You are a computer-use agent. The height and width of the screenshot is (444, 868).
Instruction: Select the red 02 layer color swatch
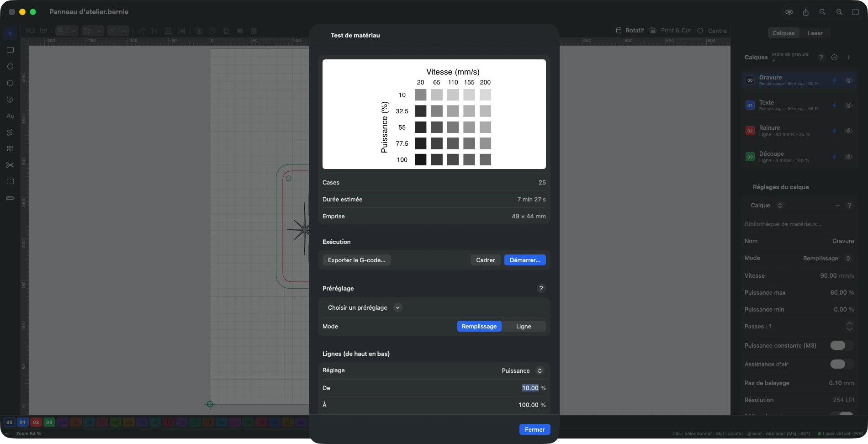click(36, 422)
